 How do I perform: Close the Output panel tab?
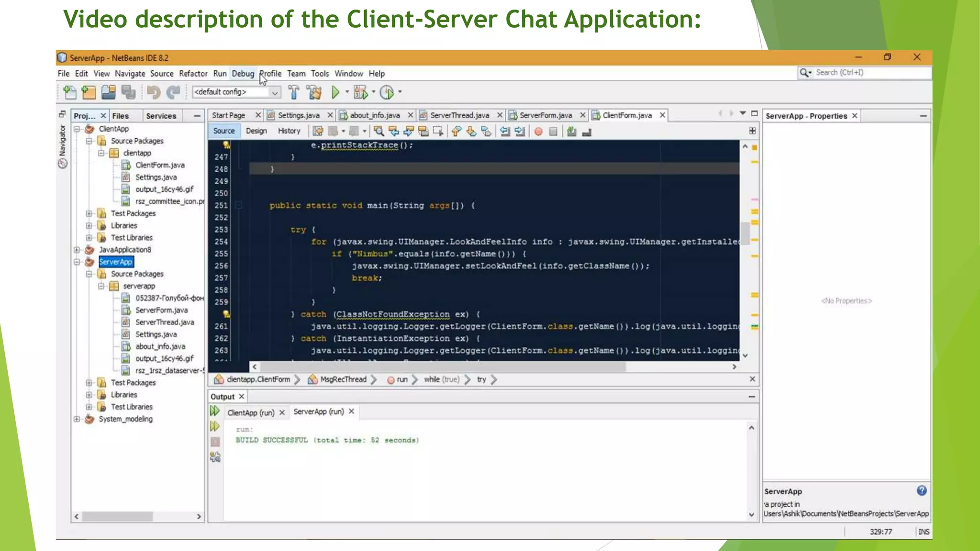point(242,397)
